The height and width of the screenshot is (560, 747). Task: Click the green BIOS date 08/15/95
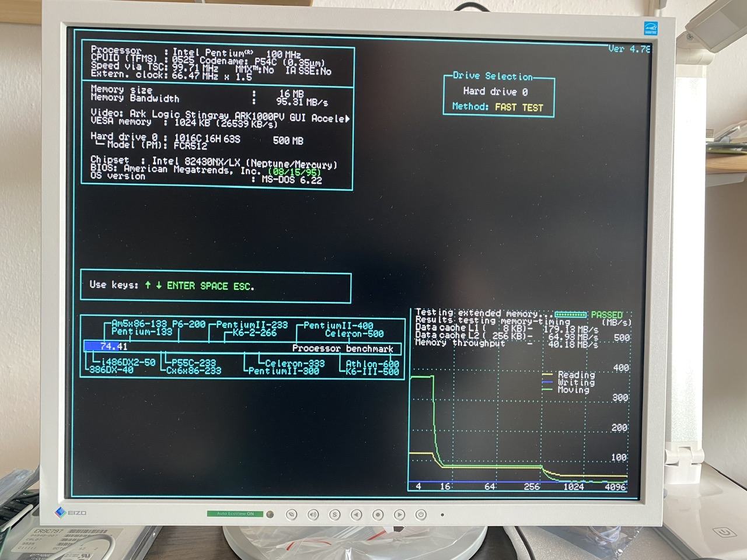(x=295, y=171)
